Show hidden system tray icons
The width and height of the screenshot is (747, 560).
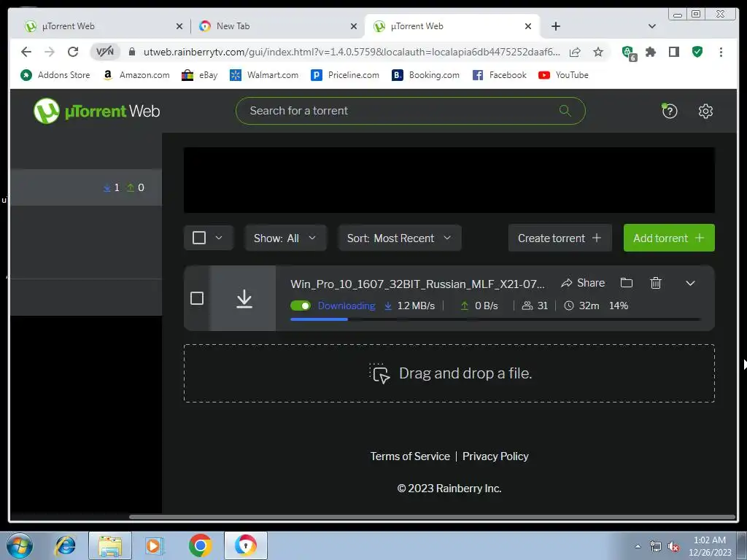(638, 546)
